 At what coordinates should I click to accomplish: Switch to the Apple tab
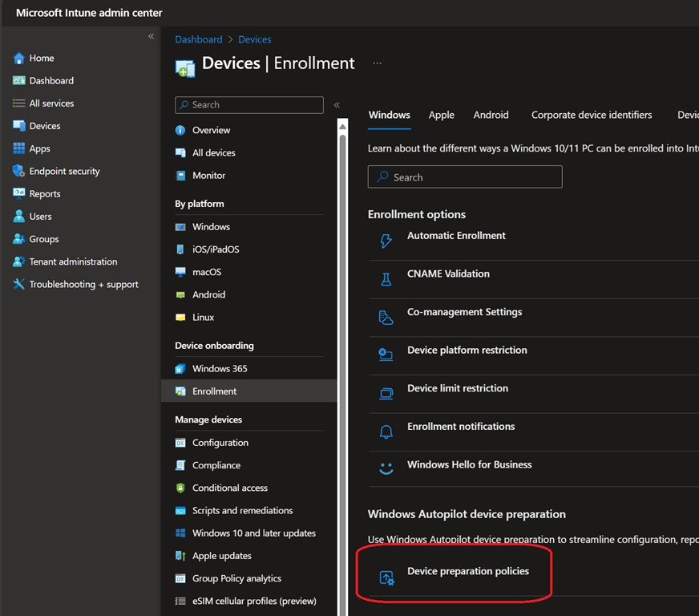tap(441, 115)
